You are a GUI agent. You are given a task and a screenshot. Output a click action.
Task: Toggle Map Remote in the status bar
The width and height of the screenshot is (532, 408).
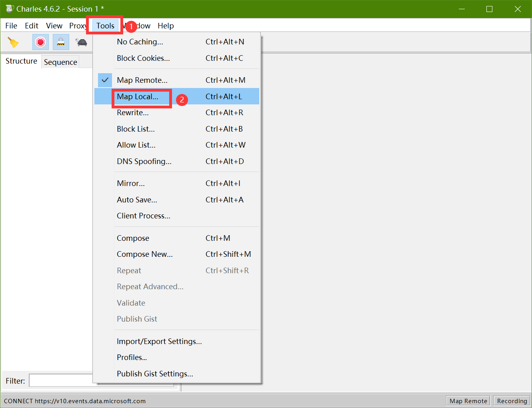[468, 400]
